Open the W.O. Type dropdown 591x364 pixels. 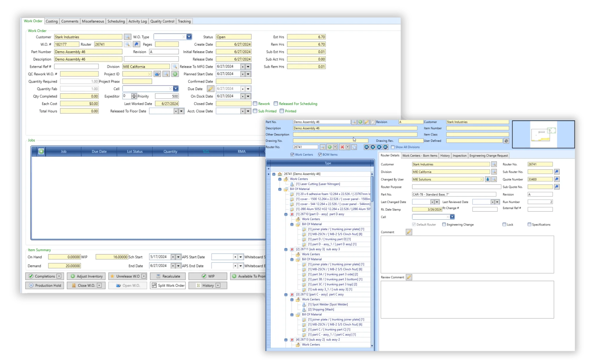pos(189,37)
